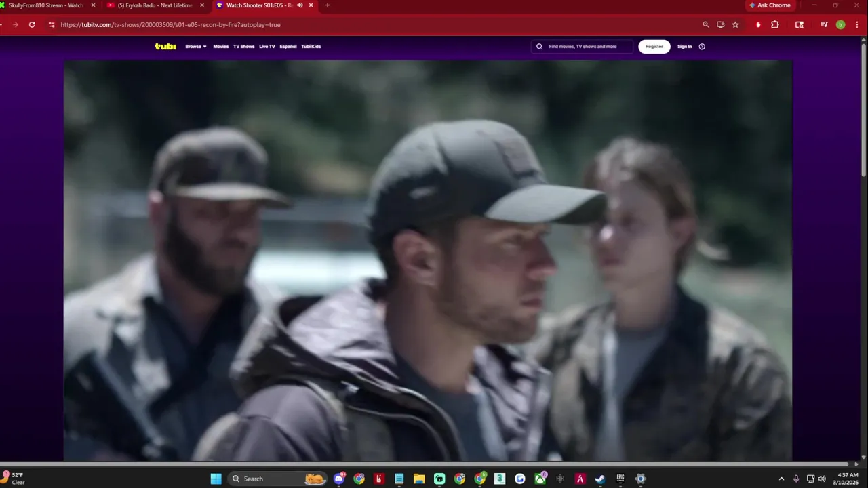Open the red hand blocker extension
This screenshot has height=488, width=868.
pyautogui.click(x=758, y=24)
